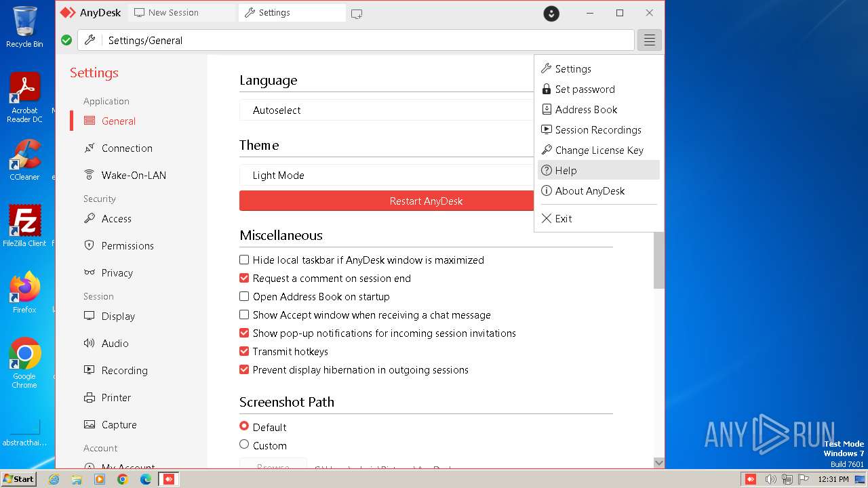Open the Language Autoselect dropdown
Image resolution: width=868 pixels, height=488 pixels.
point(387,110)
